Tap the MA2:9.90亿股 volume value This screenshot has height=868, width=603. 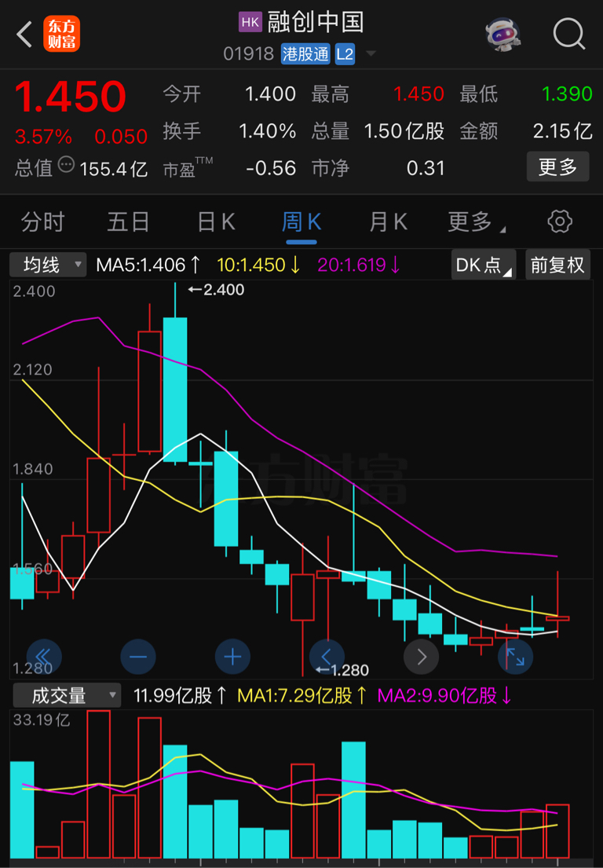click(444, 695)
